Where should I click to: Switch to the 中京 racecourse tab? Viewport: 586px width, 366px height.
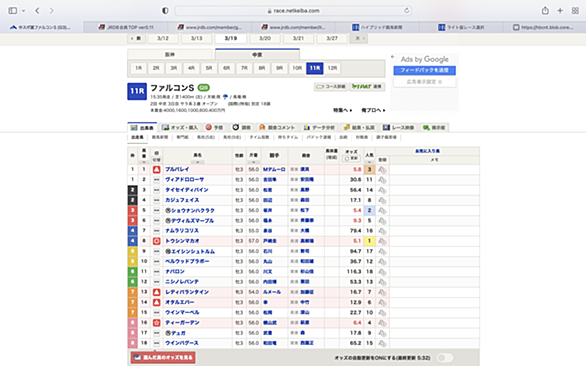click(257, 55)
